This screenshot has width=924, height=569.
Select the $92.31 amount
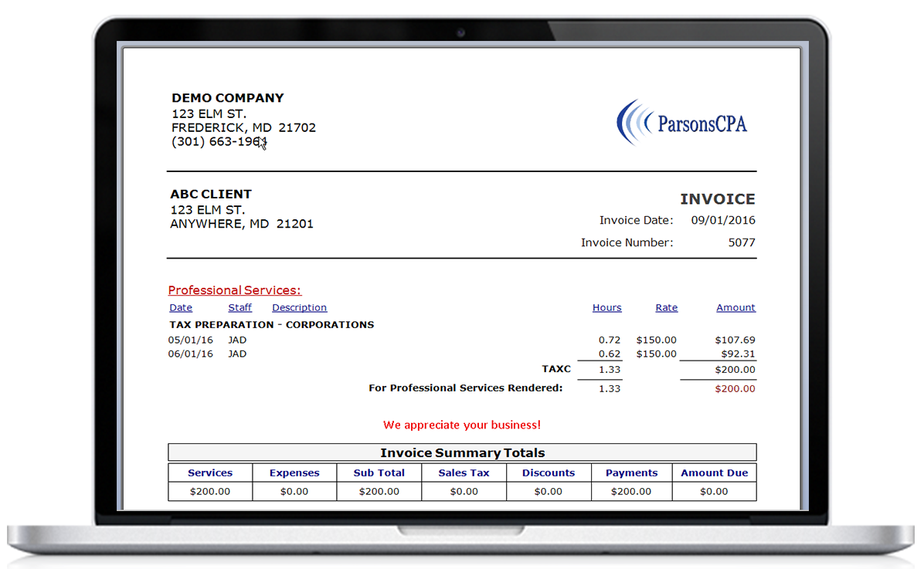click(738, 354)
